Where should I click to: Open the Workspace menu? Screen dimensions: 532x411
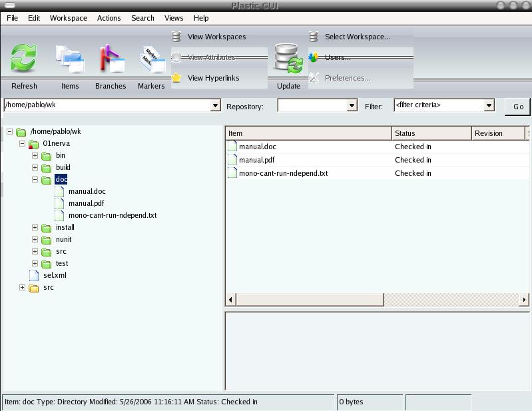(69, 18)
